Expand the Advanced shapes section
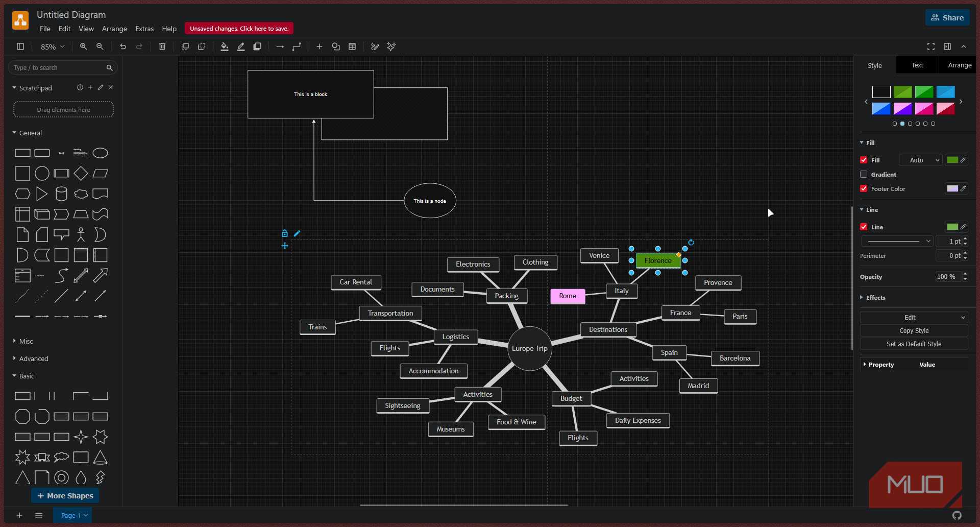Viewport: 980px width, 527px height. pyautogui.click(x=31, y=358)
